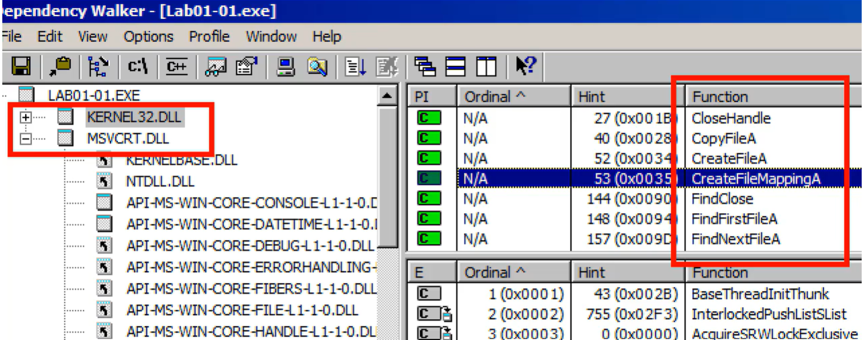The image size is (868, 340).
Task: Expand the KERNEL32.DLL tree node
Action: [25, 117]
